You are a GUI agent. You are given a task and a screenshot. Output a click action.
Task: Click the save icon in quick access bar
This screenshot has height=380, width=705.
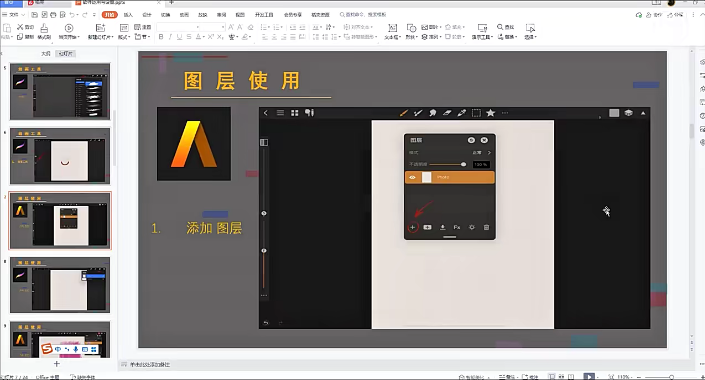point(35,15)
